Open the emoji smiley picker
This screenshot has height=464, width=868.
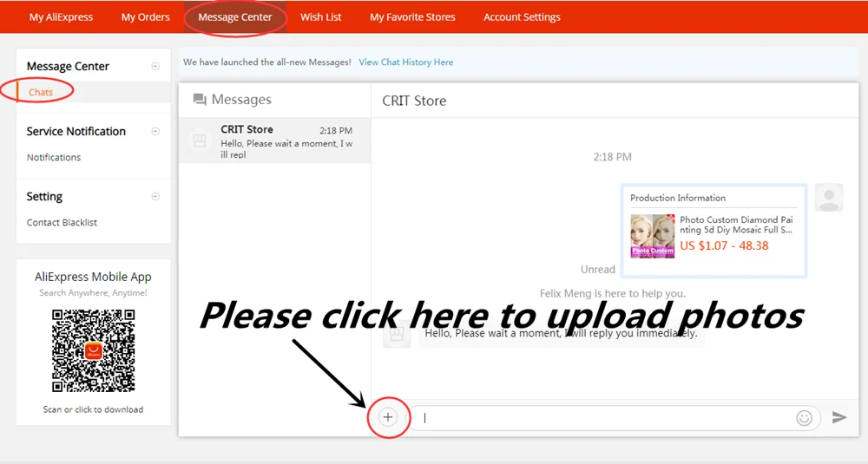(804, 418)
